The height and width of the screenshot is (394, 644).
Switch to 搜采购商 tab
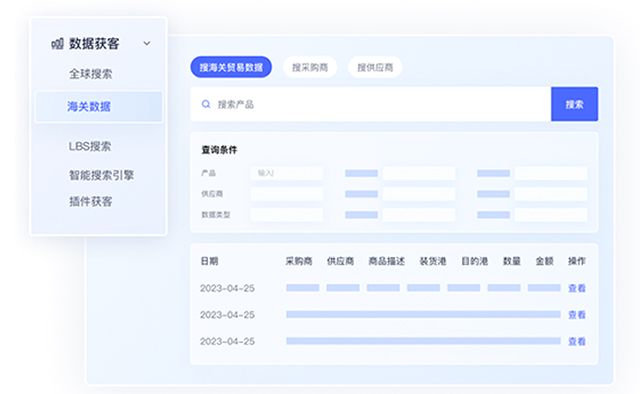tap(310, 67)
